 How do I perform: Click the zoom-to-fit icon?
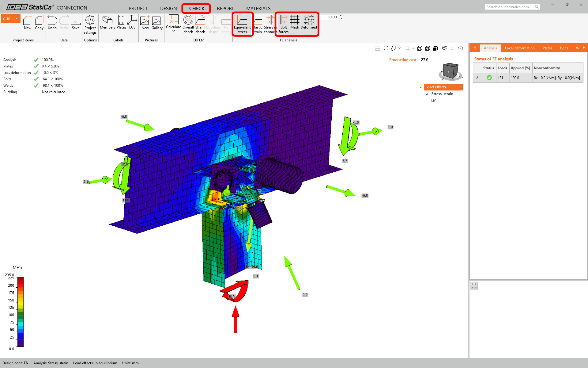(x=386, y=48)
